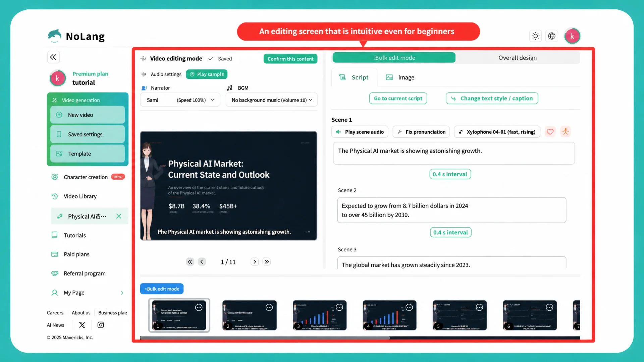Open language globe menu
This screenshot has height=362, width=644.
point(552,36)
